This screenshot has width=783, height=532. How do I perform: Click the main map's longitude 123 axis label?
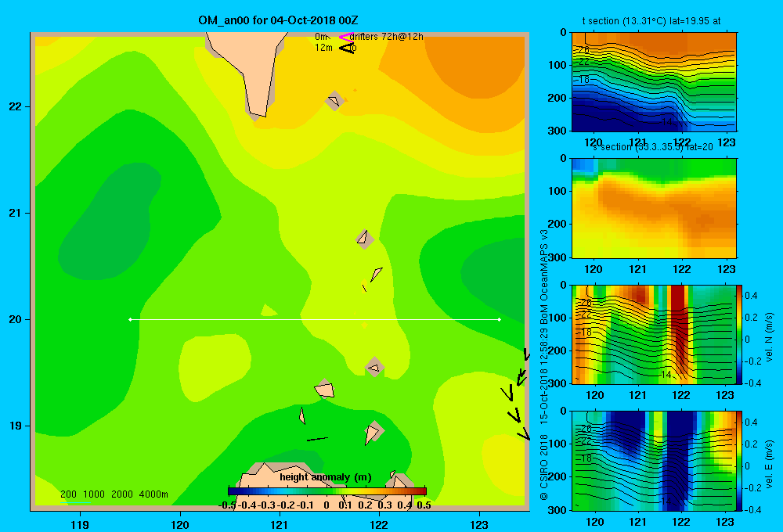tap(479, 524)
